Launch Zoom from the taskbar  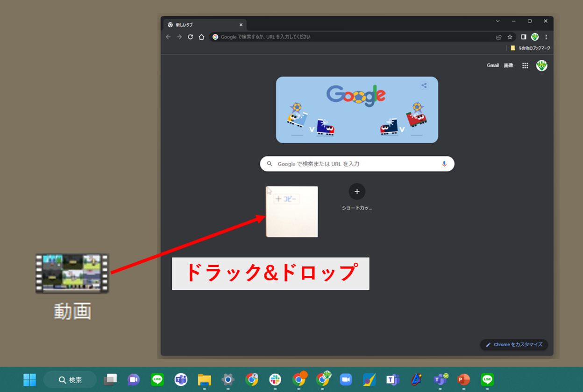(346, 380)
